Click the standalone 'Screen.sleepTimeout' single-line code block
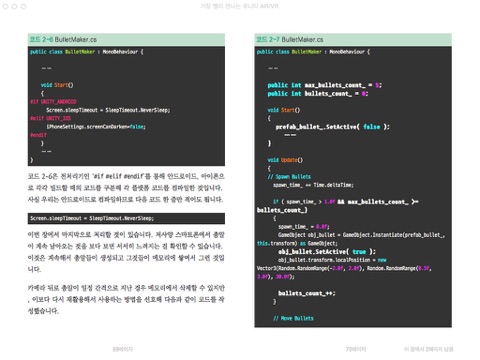This screenshot has width=480, height=360. click(126, 218)
